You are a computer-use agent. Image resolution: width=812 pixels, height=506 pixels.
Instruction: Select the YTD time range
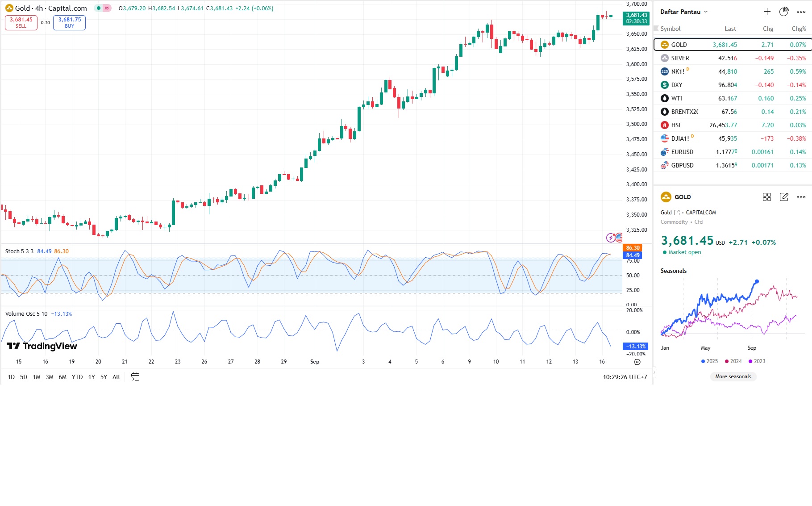(x=77, y=377)
